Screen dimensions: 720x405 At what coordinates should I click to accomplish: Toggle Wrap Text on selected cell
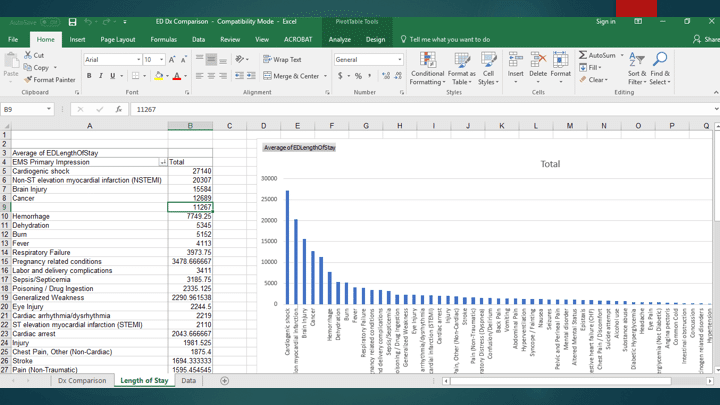[282, 60]
